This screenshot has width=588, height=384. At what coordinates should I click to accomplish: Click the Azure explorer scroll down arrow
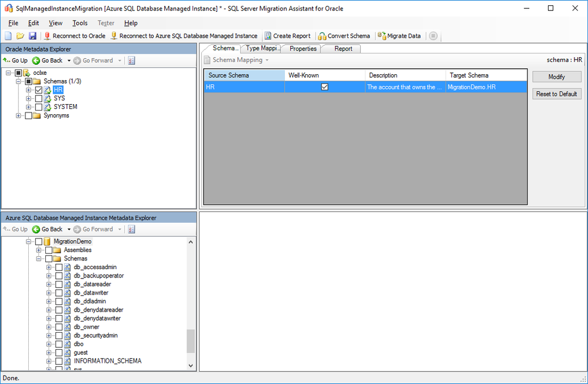click(191, 366)
